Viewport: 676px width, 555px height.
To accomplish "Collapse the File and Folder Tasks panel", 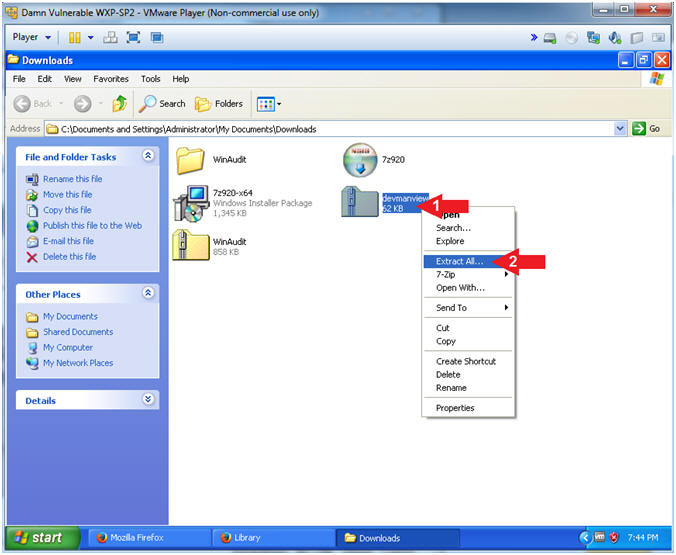I will (x=148, y=156).
